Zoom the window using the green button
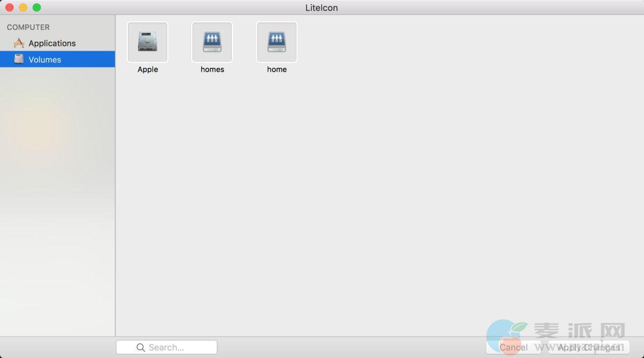This screenshot has width=644, height=358. (36, 8)
